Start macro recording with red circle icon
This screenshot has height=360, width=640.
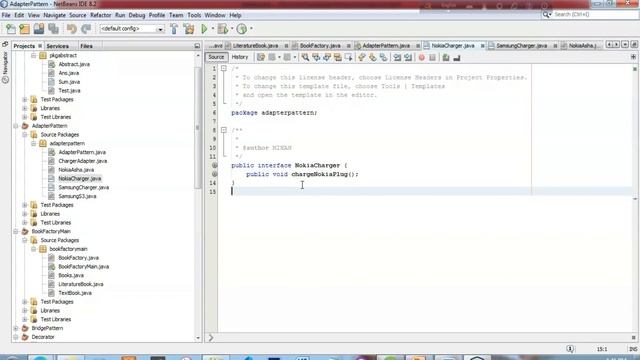click(422, 58)
